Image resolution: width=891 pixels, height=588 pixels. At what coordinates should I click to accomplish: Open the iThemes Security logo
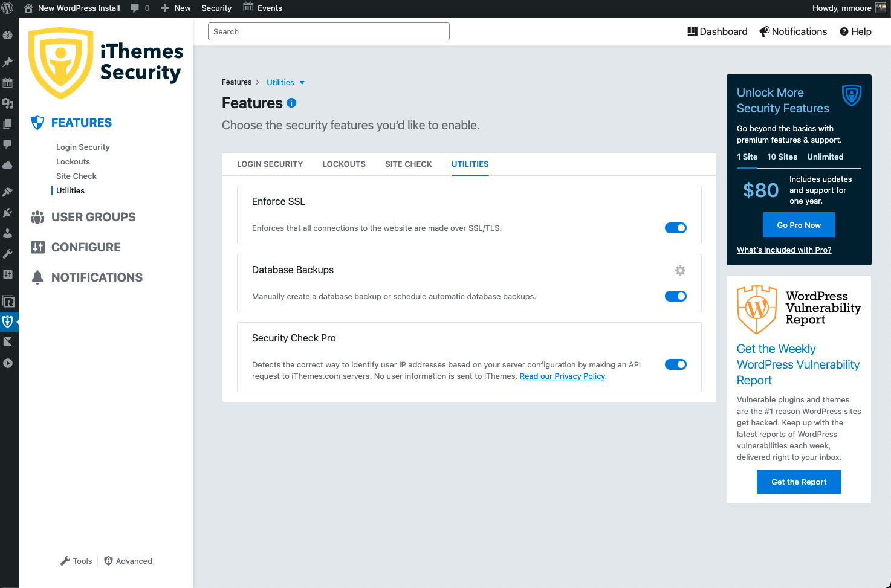[x=106, y=63]
